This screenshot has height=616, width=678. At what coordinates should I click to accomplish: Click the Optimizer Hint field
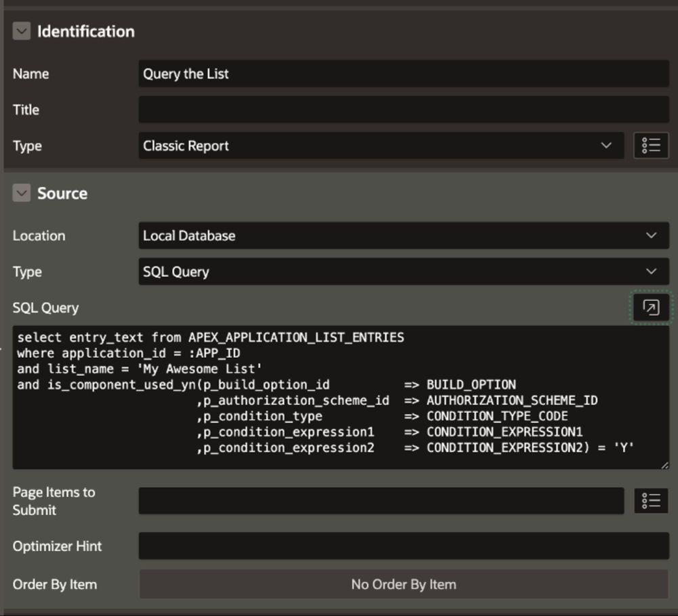pos(403,546)
